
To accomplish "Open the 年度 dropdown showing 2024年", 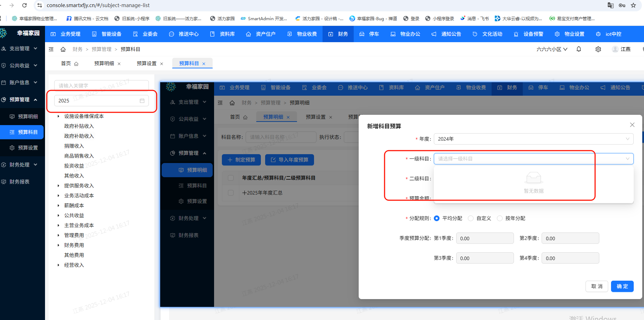I will pyautogui.click(x=533, y=139).
